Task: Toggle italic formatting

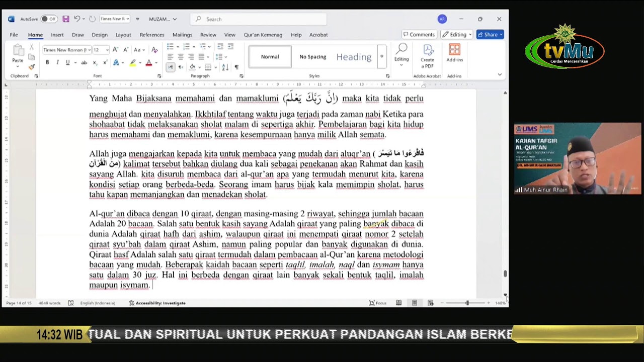Action: [57, 63]
